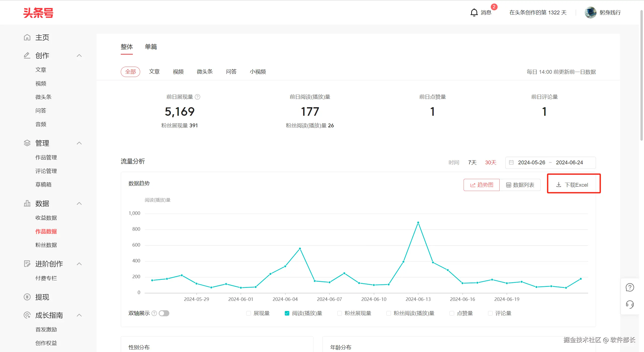This screenshot has height=352, width=644.
Task: Check the 展现量 checkbox
Action: pyautogui.click(x=249, y=313)
